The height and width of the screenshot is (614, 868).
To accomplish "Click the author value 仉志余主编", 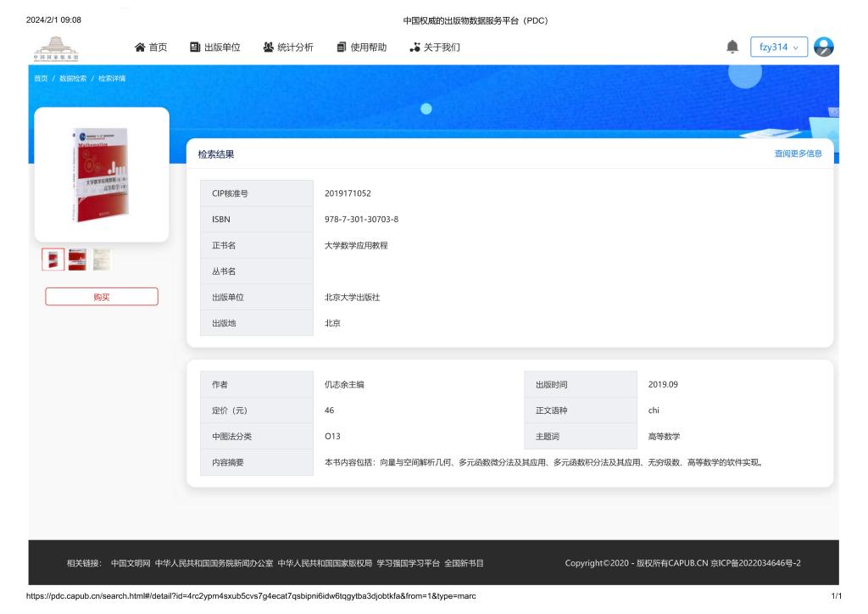I will click(344, 385).
